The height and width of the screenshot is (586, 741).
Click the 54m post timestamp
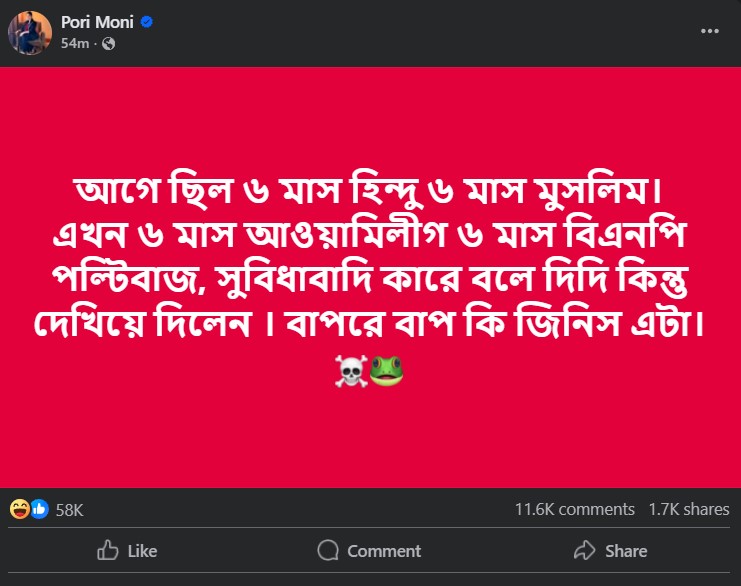(74, 43)
